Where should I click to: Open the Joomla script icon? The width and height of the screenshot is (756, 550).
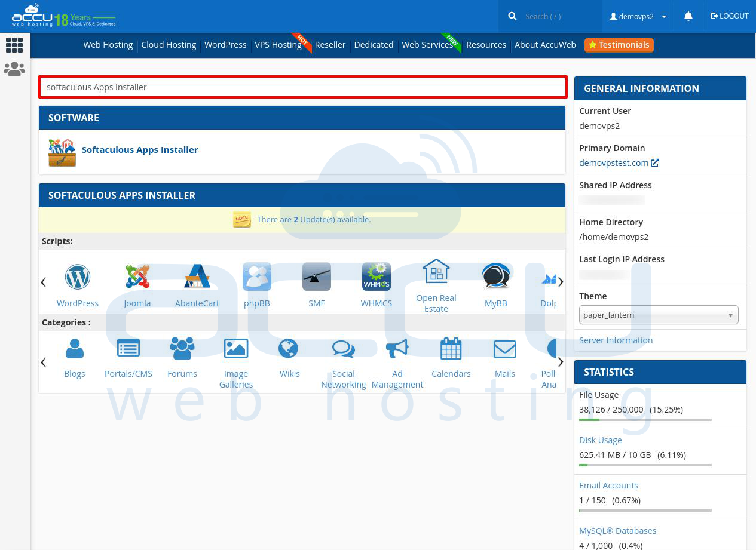click(x=137, y=276)
